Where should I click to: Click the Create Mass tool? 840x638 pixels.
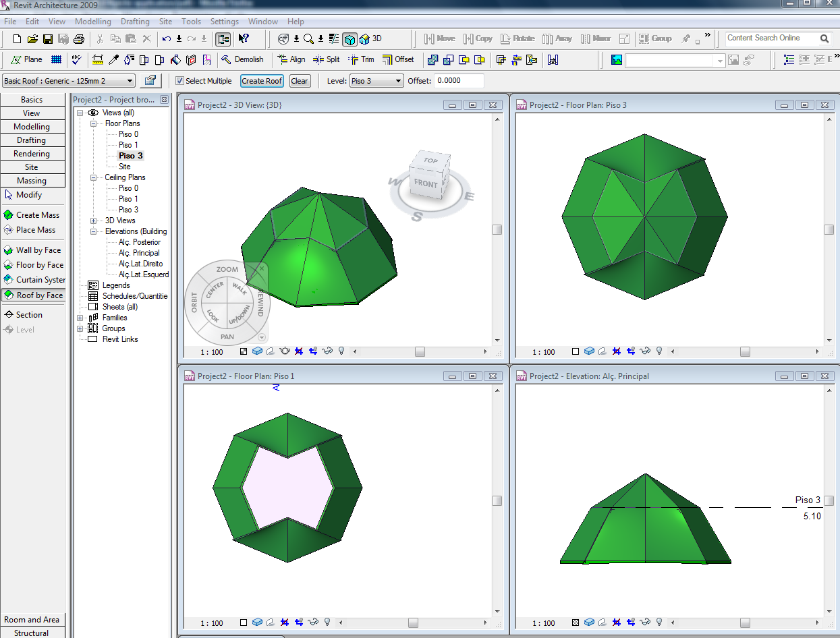pyautogui.click(x=32, y=215)
